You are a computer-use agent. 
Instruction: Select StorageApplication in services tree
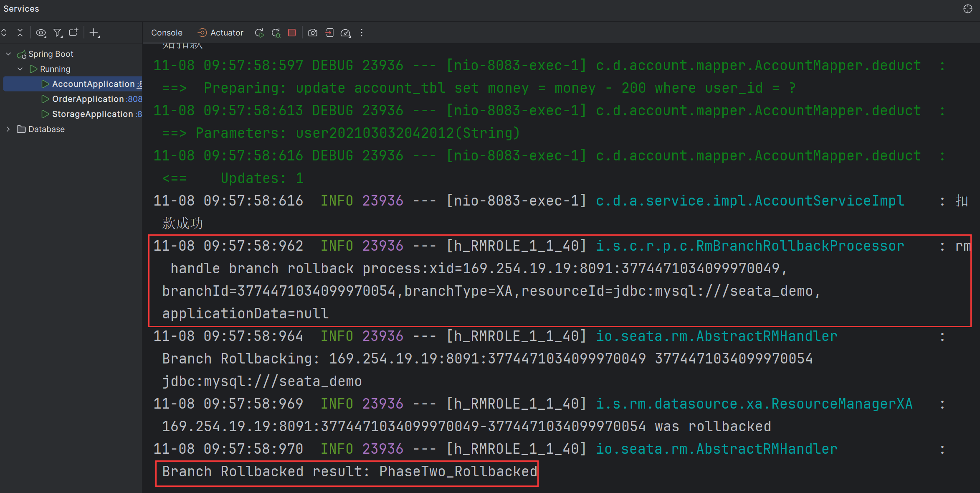pyautogui.click(x=92, y=114)
